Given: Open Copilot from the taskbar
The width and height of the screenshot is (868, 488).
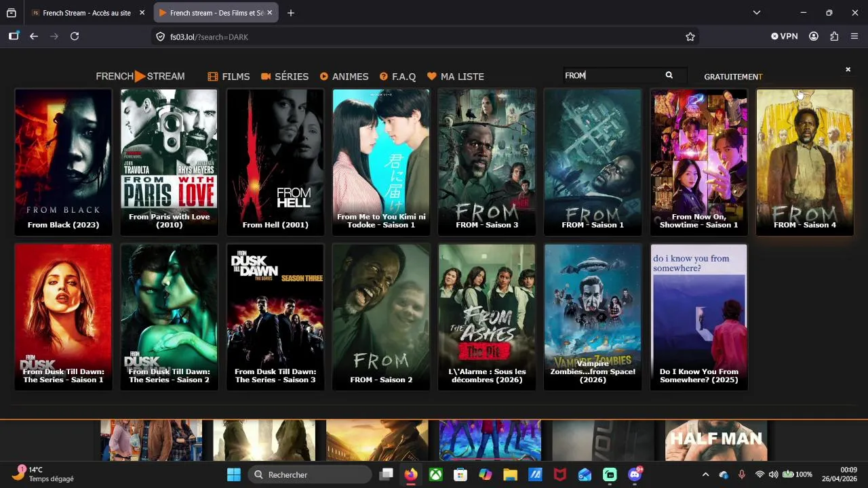Looking at the screenshot, I should pyautogui.click(x=486, y=474).
